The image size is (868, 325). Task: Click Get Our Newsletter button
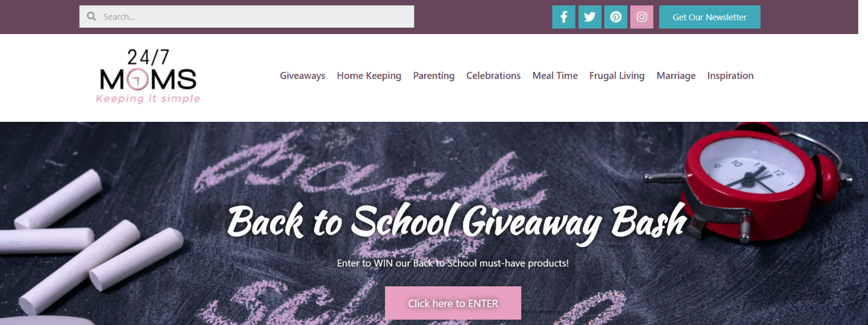coord(709,17)
